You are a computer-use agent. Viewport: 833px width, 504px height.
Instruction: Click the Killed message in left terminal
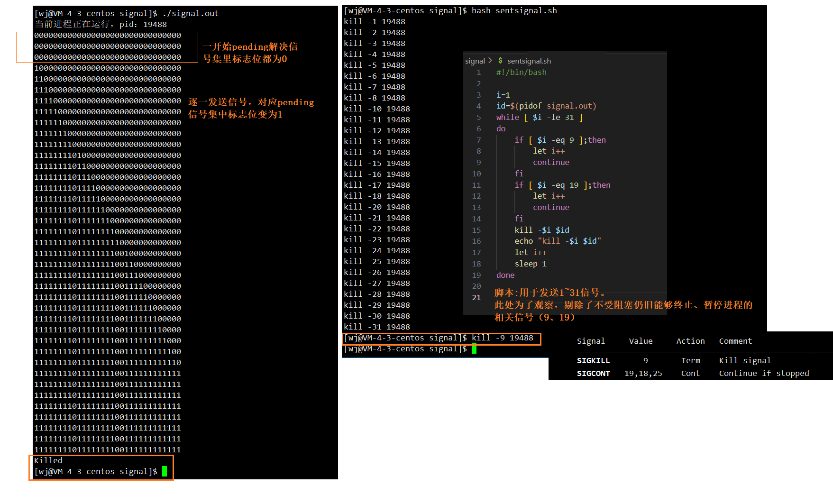pos(48,460)
